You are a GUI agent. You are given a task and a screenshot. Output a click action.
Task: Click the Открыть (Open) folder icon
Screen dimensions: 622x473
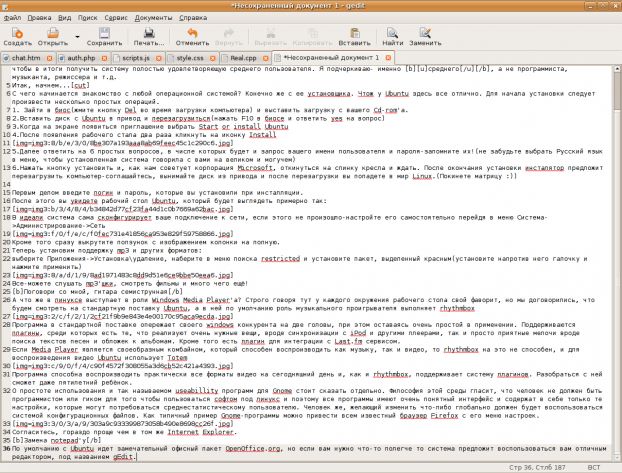(52, 34)
